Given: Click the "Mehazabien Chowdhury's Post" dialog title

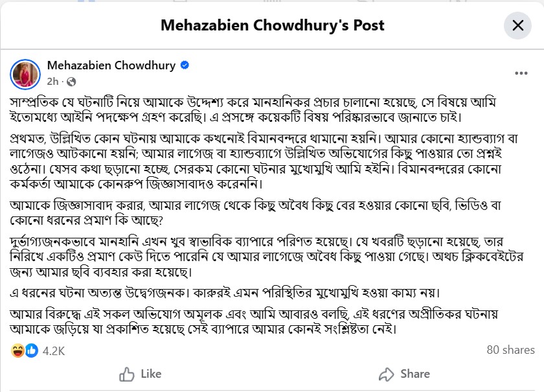Looking at the screenshot, I should [x=272, y=26].
